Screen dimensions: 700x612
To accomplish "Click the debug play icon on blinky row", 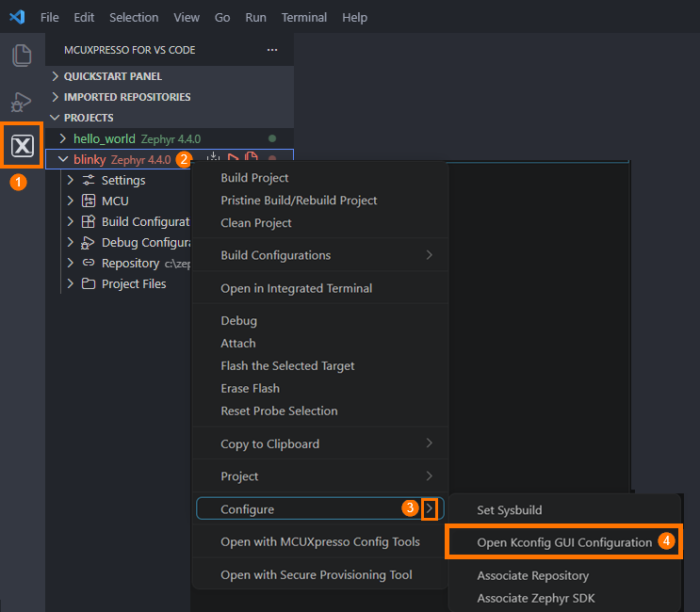I will [233, 157].
